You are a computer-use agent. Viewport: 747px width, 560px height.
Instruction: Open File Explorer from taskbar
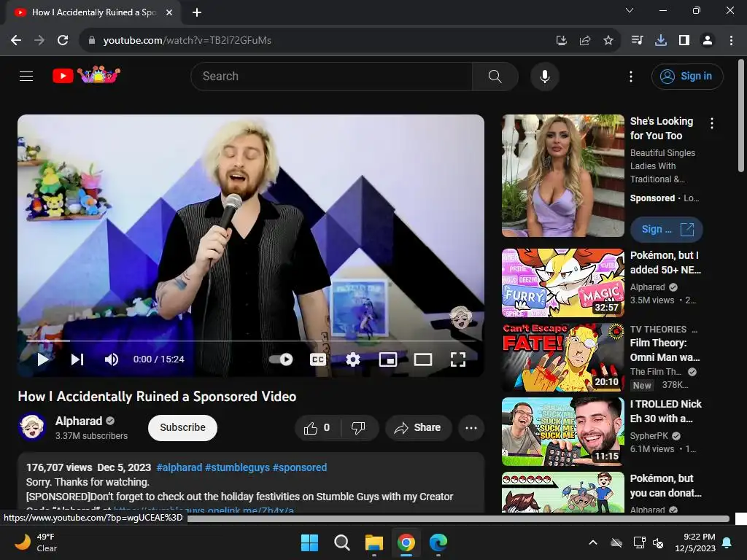(x=374, y=542)
